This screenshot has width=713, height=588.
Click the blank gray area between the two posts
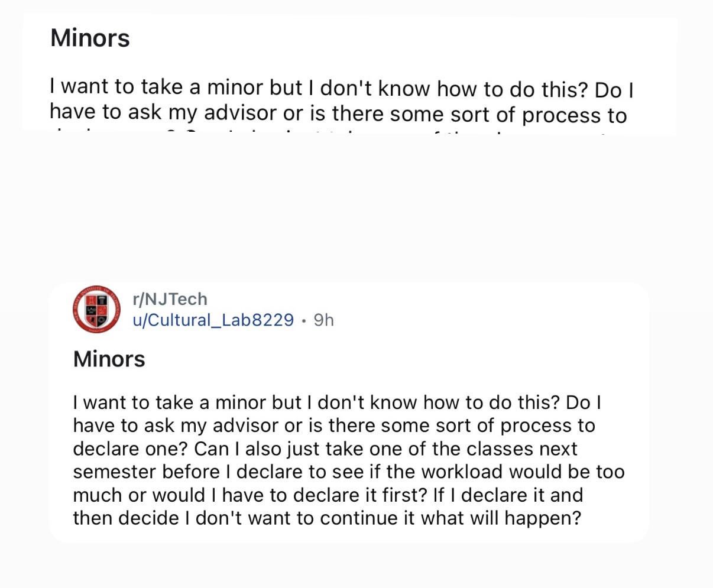pos(355,207)
